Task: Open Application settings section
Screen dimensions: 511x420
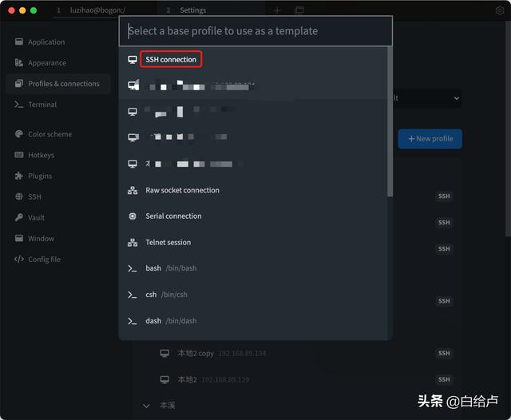Action: point(58,42)
